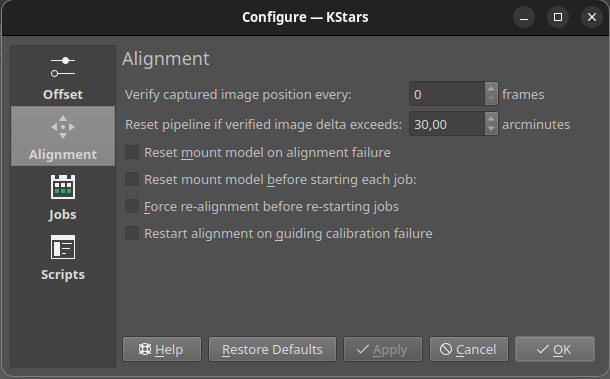Cancel the configuration dialog
Screen dimensions: 610x379
[469, 349]
